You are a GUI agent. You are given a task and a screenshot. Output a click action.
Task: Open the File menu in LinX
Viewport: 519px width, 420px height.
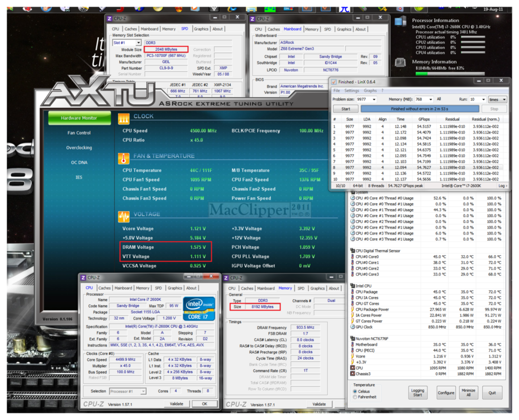tap(337, 90)
